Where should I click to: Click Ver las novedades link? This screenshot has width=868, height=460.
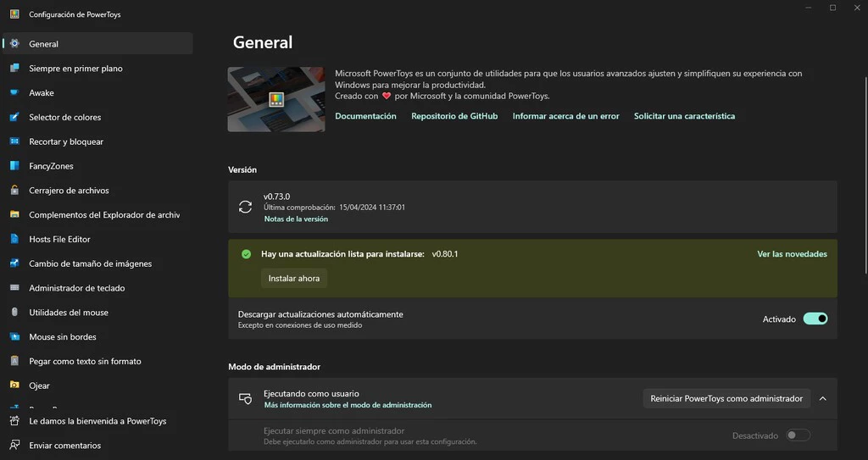click(793, 253)
